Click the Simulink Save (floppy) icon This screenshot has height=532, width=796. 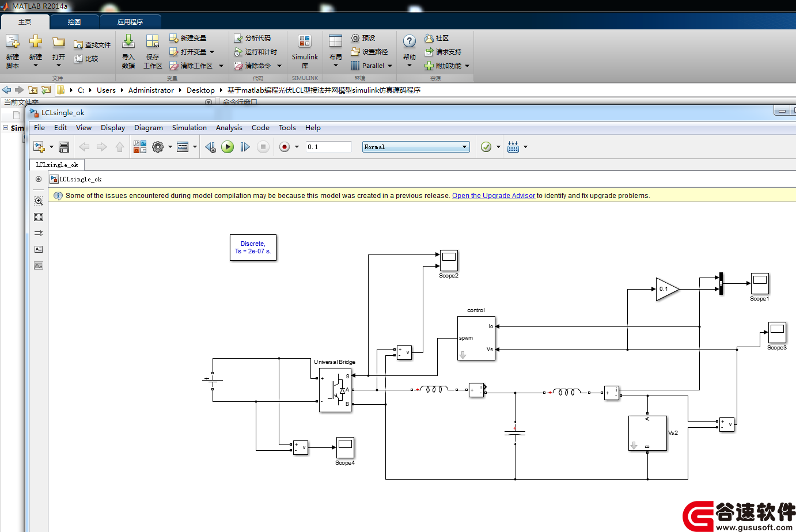point(64,147)
